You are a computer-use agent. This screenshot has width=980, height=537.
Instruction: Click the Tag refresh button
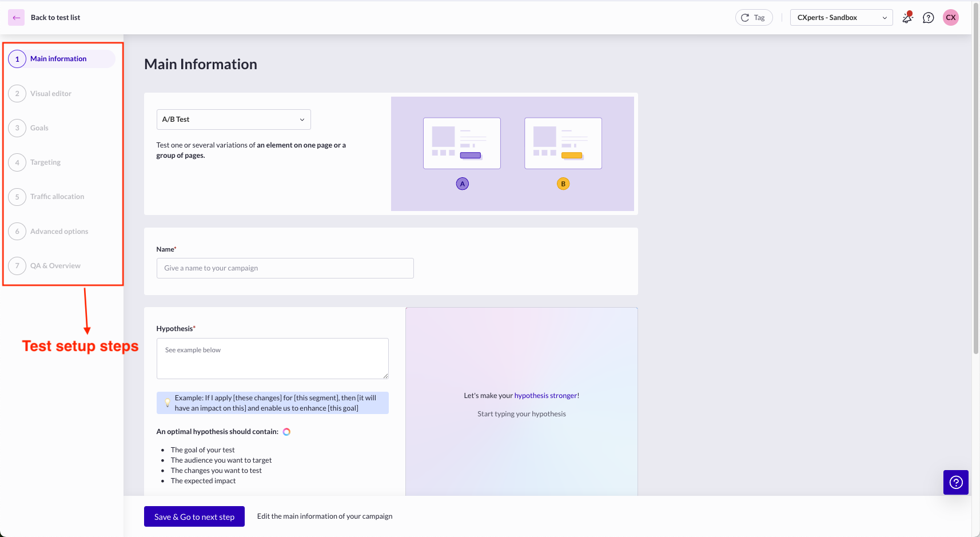[x=754, y=18]
